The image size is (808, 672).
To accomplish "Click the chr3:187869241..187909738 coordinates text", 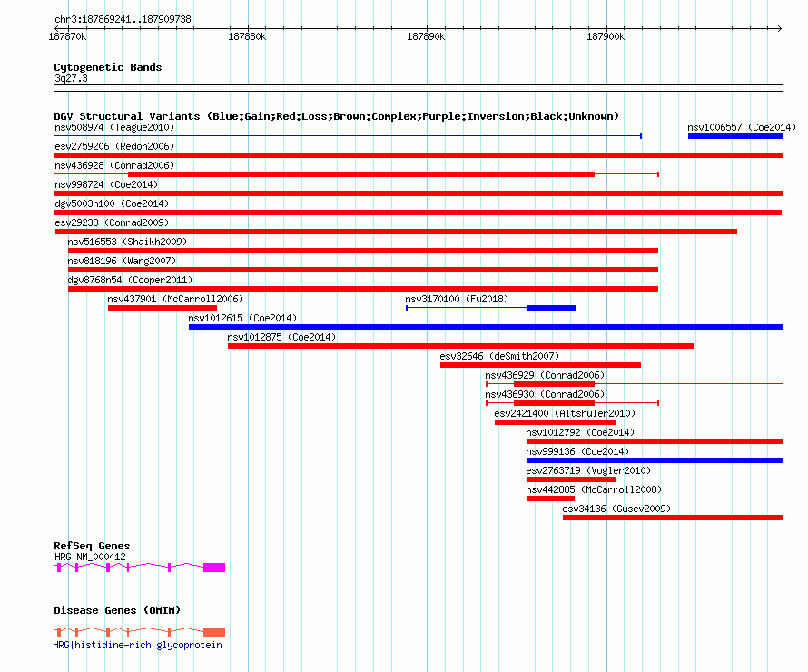I will coord(123,19).
